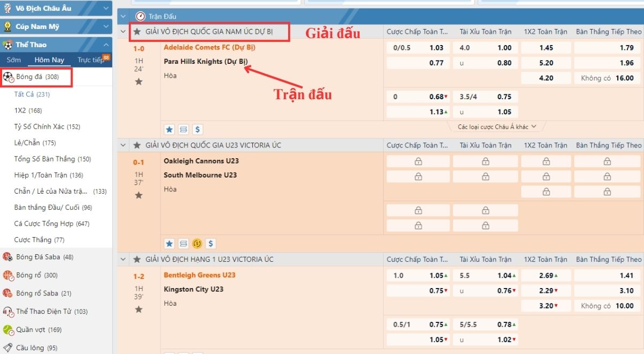Open Cá Cược Tổng Hợp (647)
The width and height of the screenshot is (644, 354).
pos(52,223)
